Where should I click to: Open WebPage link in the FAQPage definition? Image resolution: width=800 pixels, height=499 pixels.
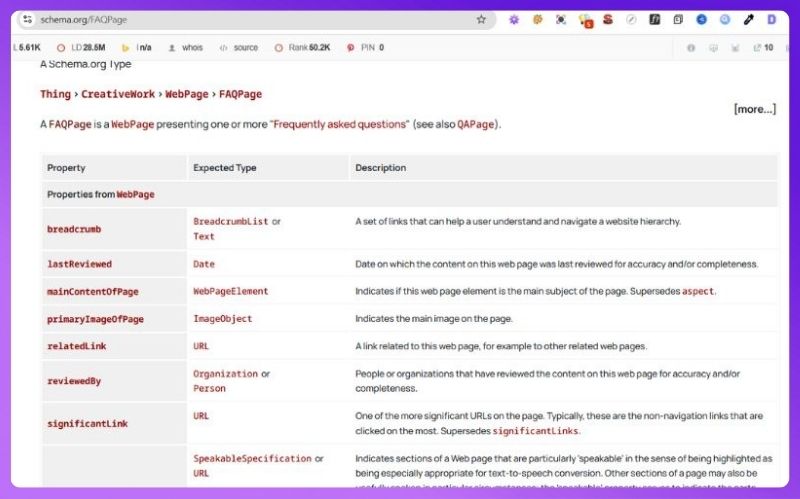point(133,124)
